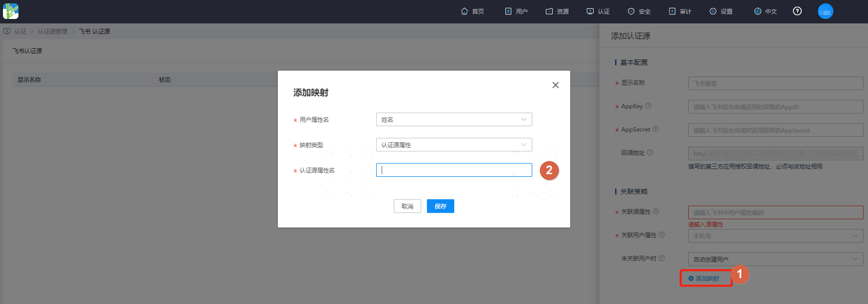The height and width of the screenshot is (304, 868).
Task: Click the folder icon beside 资源
Action: point(549,12)
